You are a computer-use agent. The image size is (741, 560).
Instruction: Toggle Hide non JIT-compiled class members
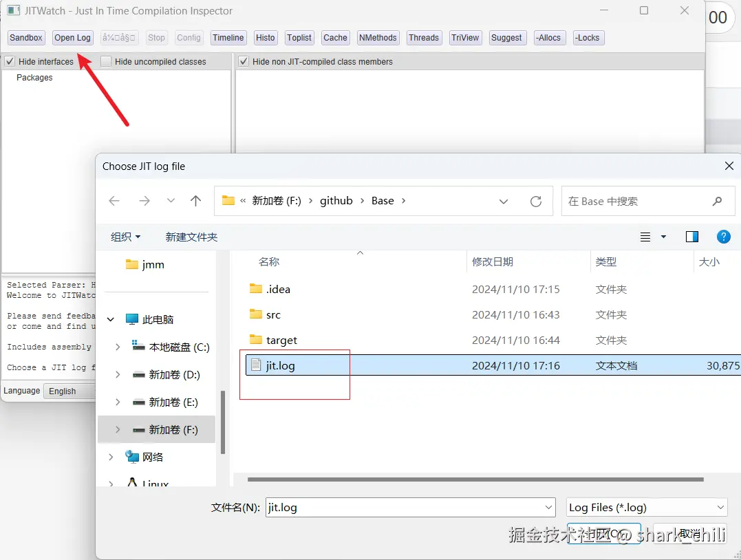(244, 61)
